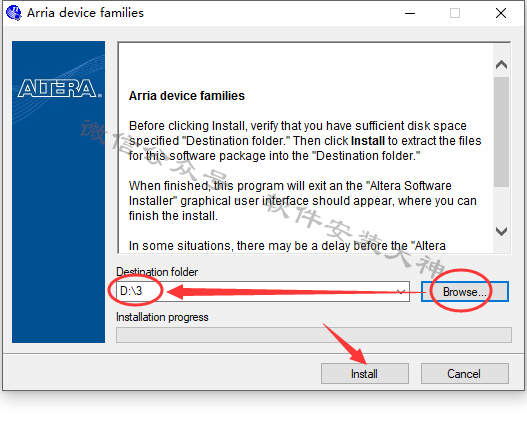Minimize the Arria device families window
Image resolution: width=527 pixels, height=426 pixels.
click(410, 13)
